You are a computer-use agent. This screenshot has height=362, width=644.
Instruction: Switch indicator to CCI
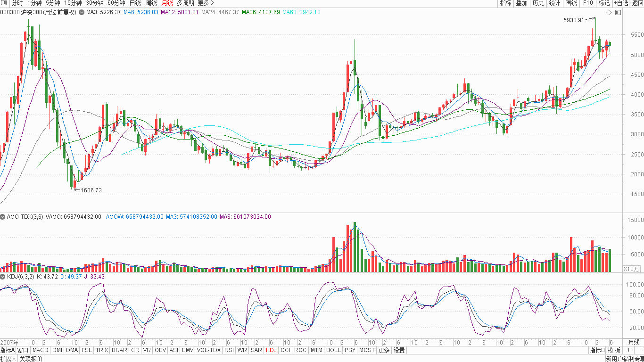(x=285, y=350)
